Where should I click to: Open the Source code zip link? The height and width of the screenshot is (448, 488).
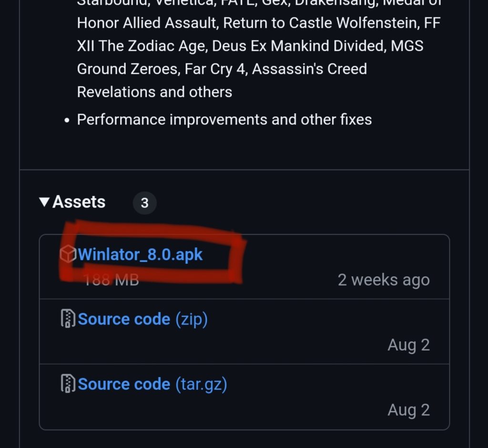(x=124, y=319)
